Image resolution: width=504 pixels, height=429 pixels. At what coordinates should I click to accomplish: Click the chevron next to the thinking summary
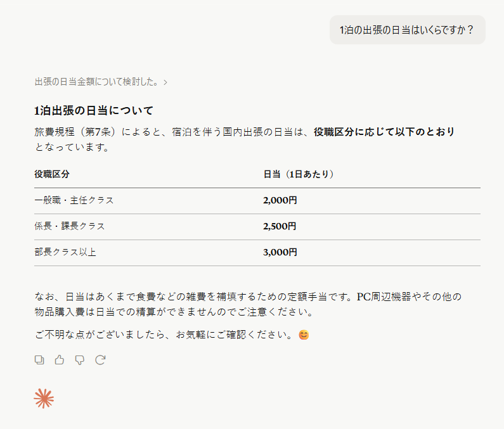[165, 82]
